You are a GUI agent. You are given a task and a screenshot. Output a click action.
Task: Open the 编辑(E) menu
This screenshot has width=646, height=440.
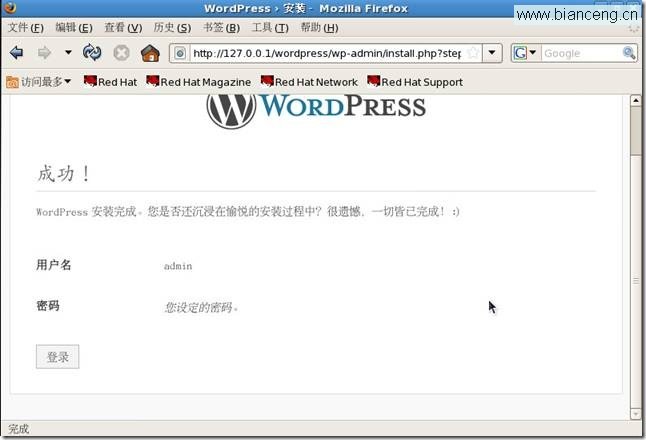[x=74, y=28]
